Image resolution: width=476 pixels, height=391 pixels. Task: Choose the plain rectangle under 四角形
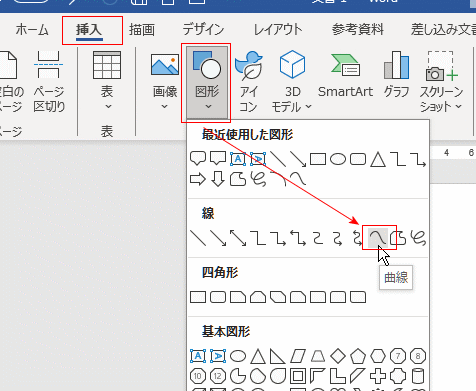(198, 297)
